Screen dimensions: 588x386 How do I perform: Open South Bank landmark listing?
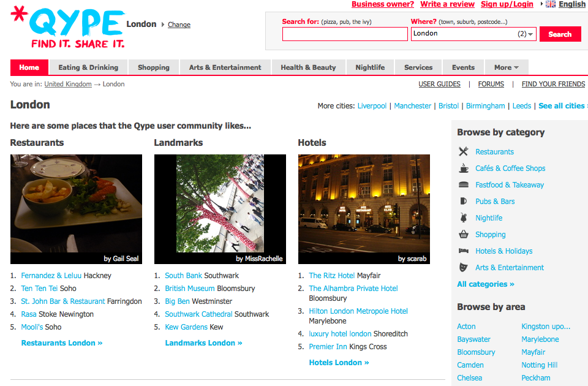[x=184, y=276]
